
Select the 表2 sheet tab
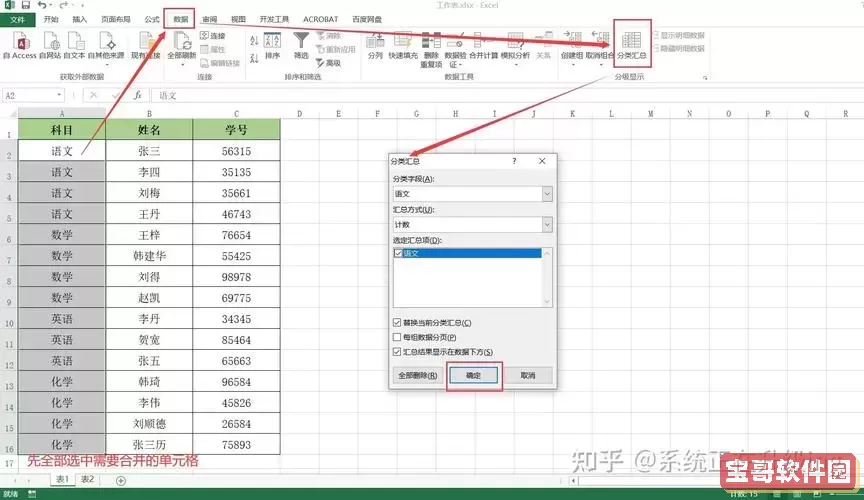coord(87,480)
